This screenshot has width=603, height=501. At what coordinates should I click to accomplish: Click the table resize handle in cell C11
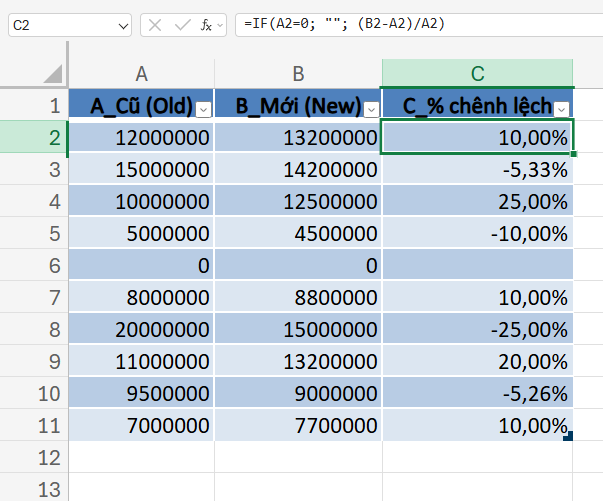tap(568, 436)
